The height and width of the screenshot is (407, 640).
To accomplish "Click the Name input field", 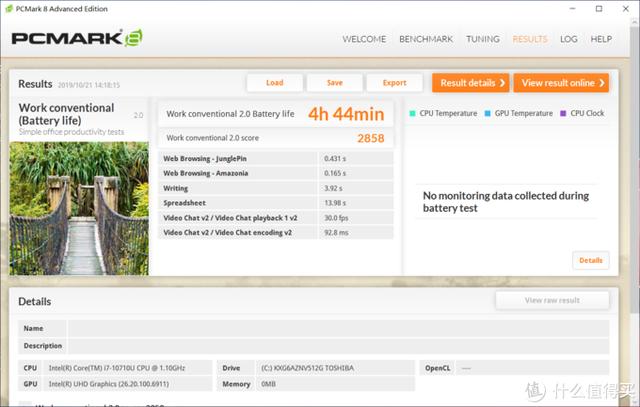I will point(337,328).
